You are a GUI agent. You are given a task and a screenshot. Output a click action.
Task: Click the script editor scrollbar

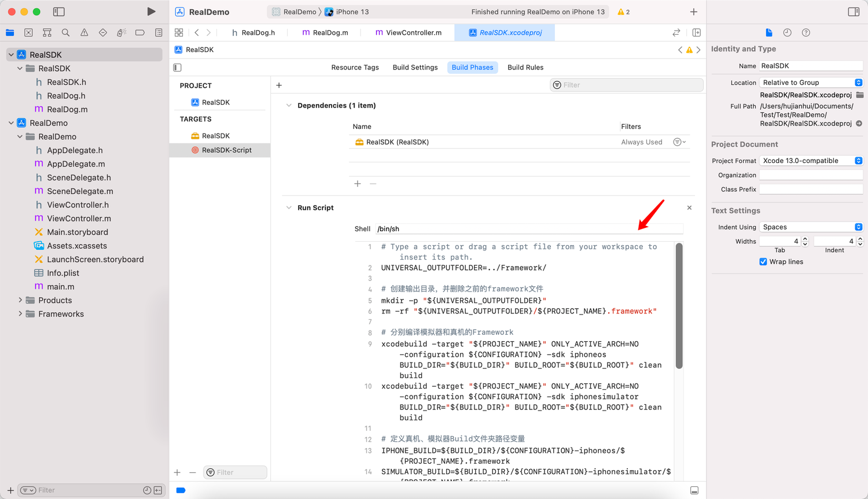(x=679, y=306)
